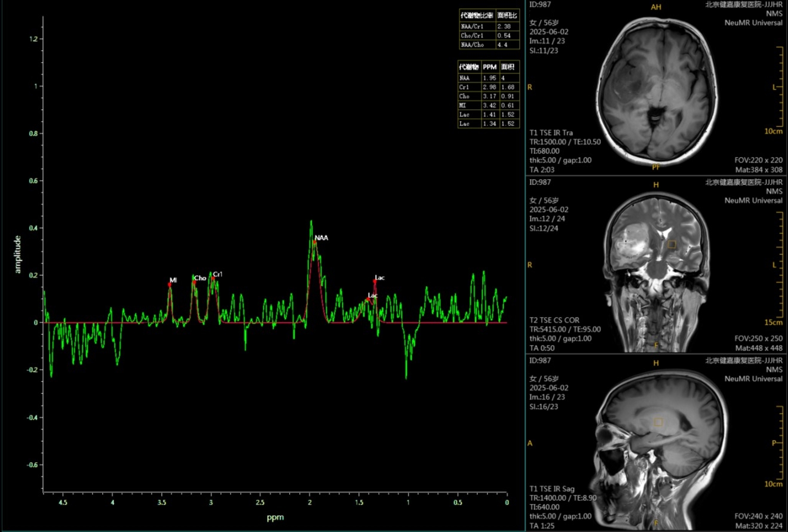The image size is (788, 532).
Task: Select the Cr1 peak marker
Action: point(213,278)
